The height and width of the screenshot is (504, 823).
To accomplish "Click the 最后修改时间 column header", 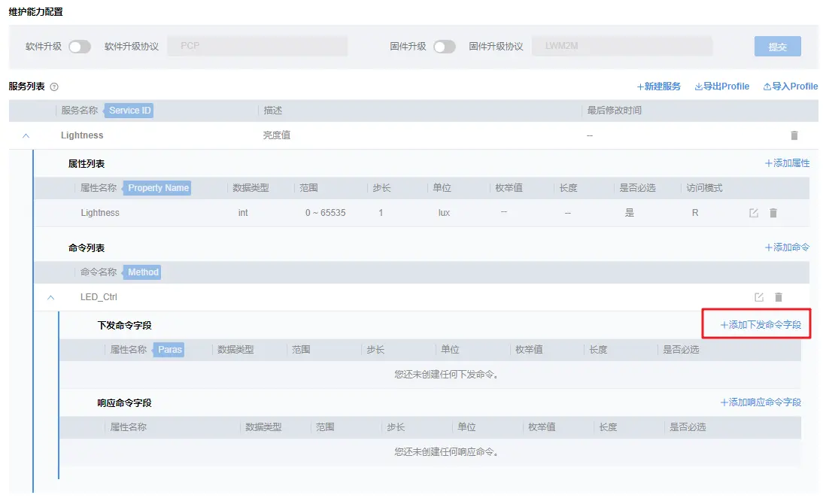I will [x=614, y=111].
